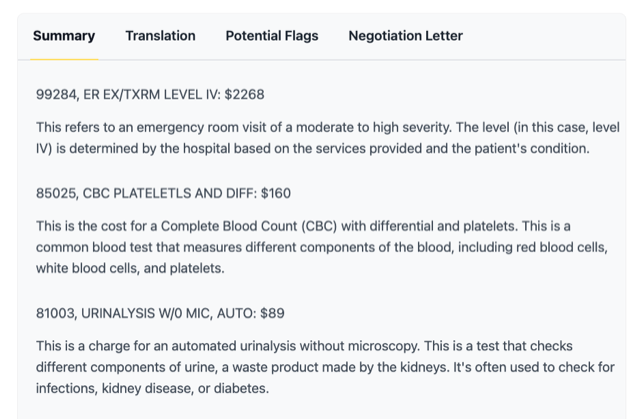Click the $89 charge amount
This screenshot has height=419, width=640.
[272, 313]
